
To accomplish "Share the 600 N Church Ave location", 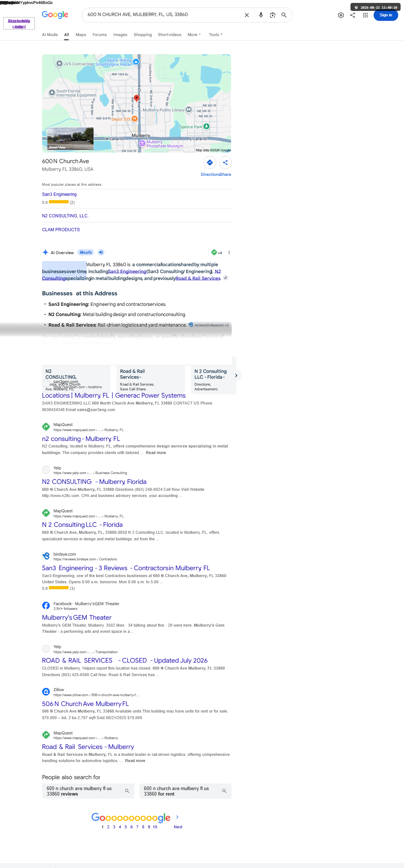I will point(225,162).
